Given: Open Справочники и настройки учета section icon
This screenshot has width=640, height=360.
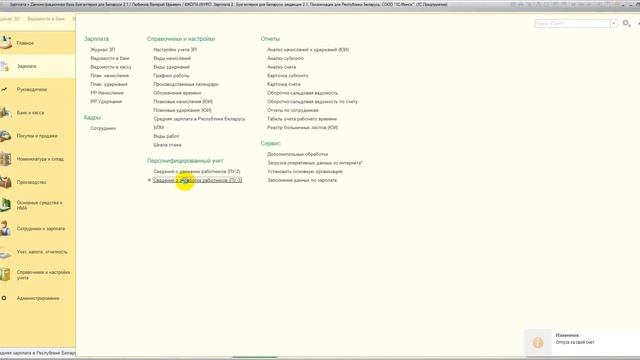Looking at the screenshot, I should (x=5, y=274).
